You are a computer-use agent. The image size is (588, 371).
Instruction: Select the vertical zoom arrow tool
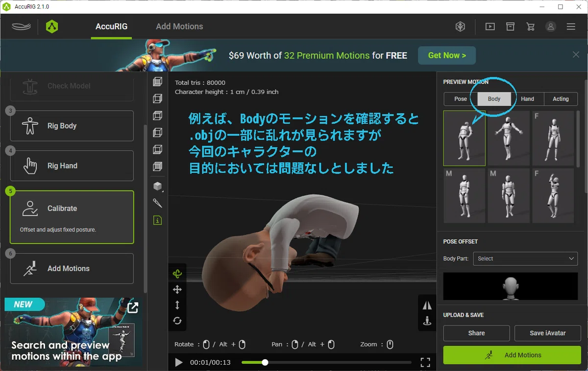pos(177,305)
